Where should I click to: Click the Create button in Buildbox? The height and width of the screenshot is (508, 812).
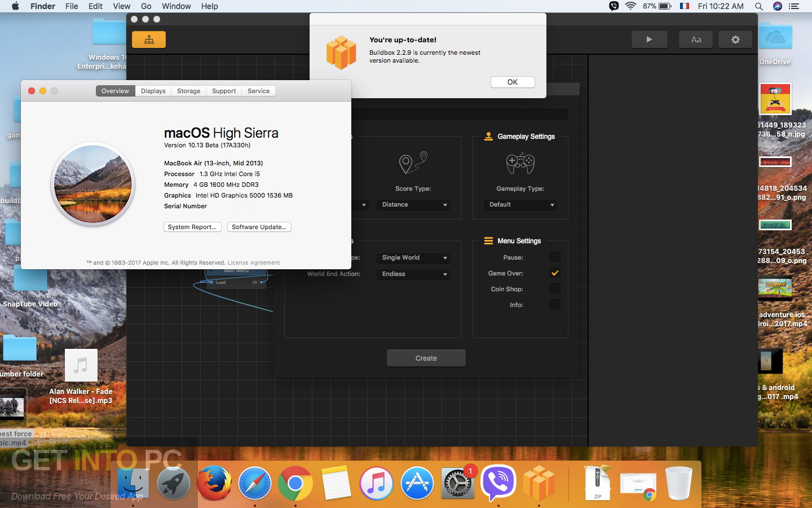pyautogui.click(x=426, y=358)
